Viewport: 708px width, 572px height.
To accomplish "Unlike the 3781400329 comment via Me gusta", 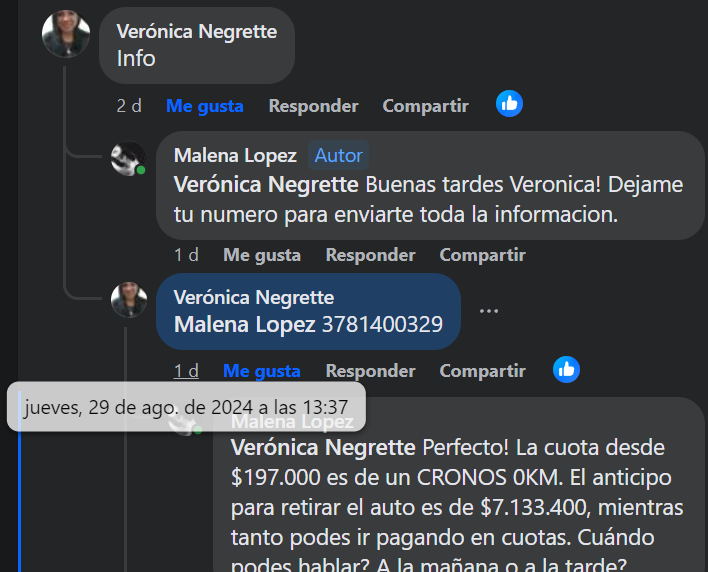I will pos(262,371).
